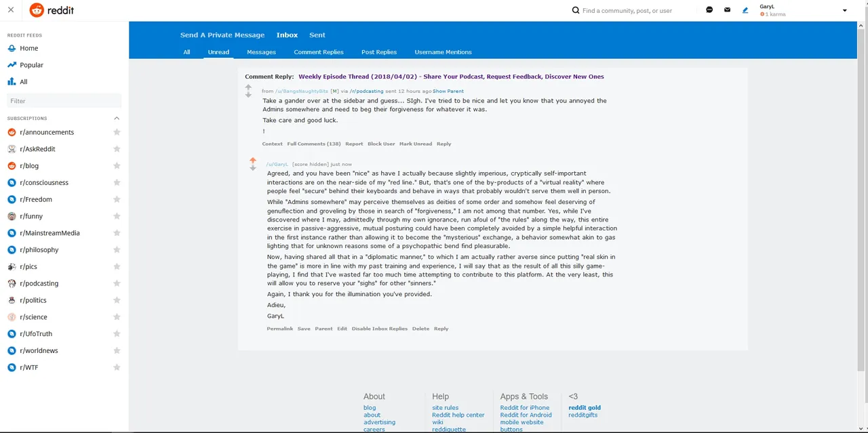The height and width of the screenshot is (433, 868).
Task: Open the reddit gold footer link
Action: (x=585, y=408)
